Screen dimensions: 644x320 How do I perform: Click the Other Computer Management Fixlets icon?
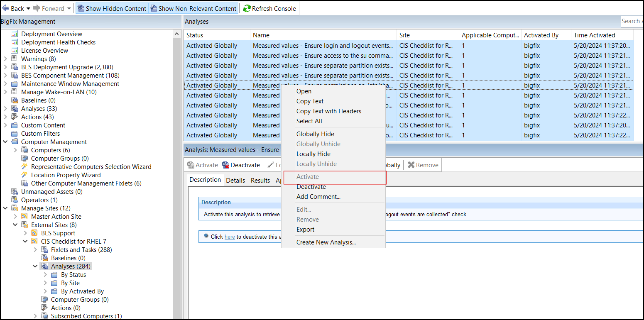24,183
